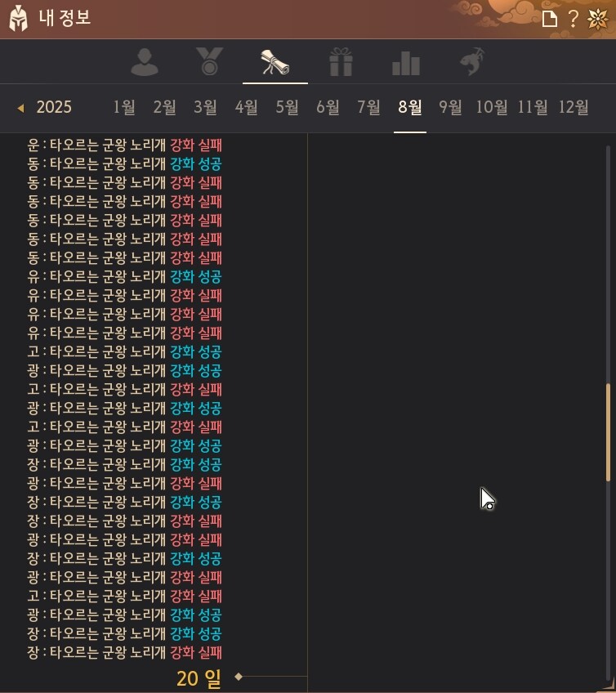The width and height of the screenshot is (616, 693).
Task: Select the 12월 month tab
Action: [x=574, y=107]
